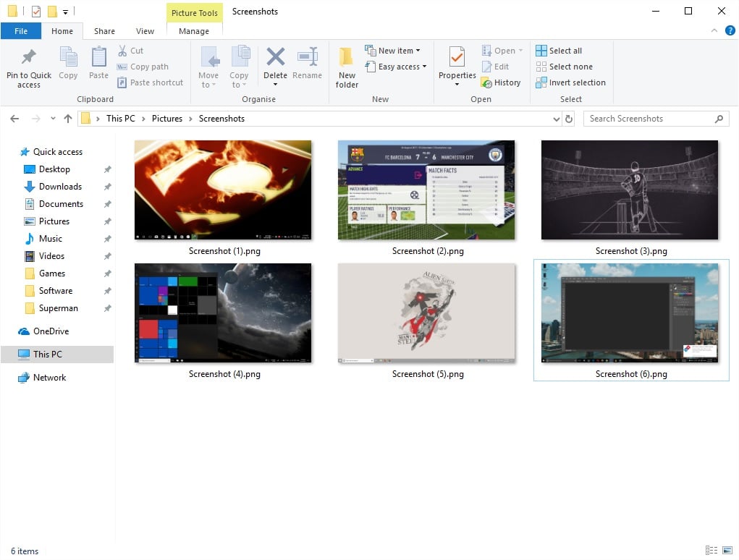Open file History
The height and width of the screenshot is (560, 739).
[501, 82]
